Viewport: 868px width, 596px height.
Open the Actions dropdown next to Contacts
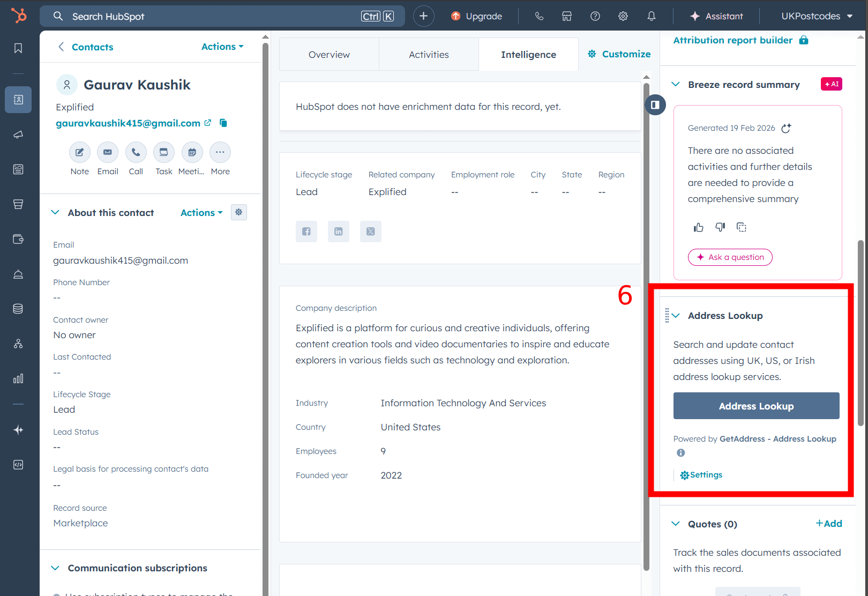222,47
